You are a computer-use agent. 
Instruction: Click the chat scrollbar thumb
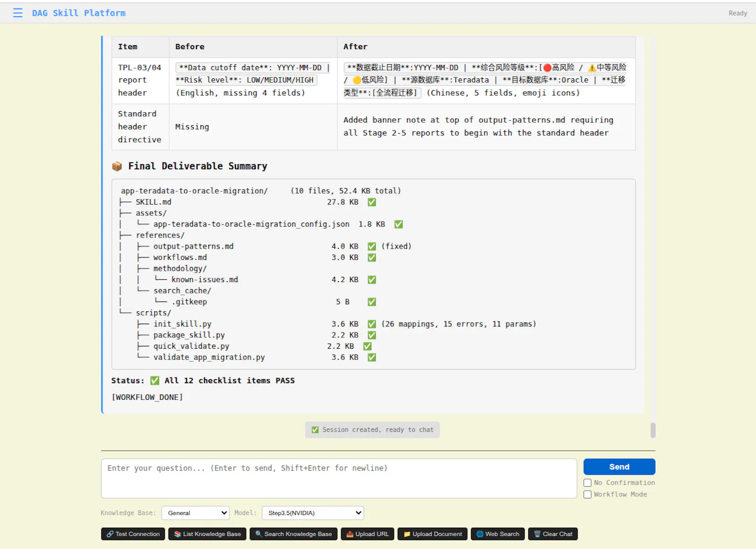click(x=653, y=430)
